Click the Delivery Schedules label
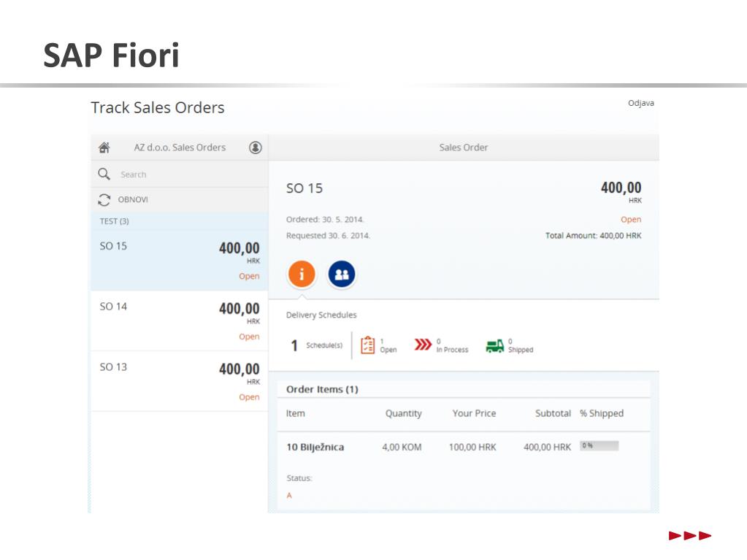 pyautogui.click(x=321, y=315)
